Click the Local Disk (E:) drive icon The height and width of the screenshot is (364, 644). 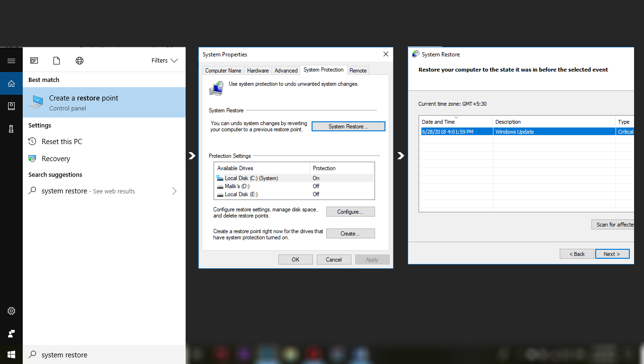(x=220, y=194)
